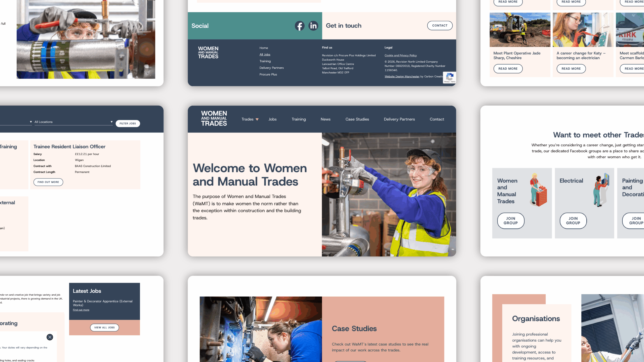Open the Cookie and Privacy Policy link

400,56
